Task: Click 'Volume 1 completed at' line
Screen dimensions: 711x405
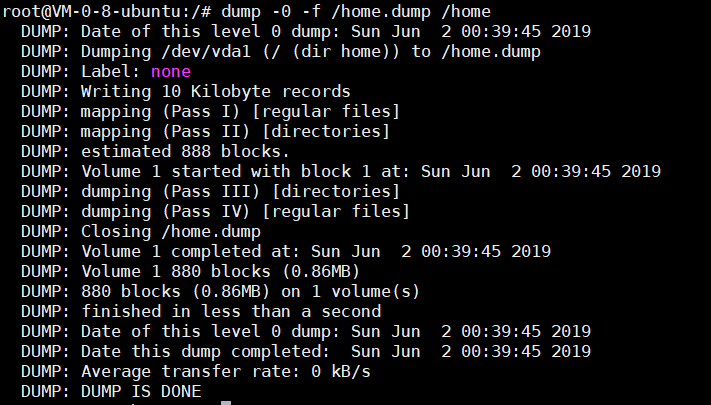Action: pyautogui.click(x=286, y=251)
